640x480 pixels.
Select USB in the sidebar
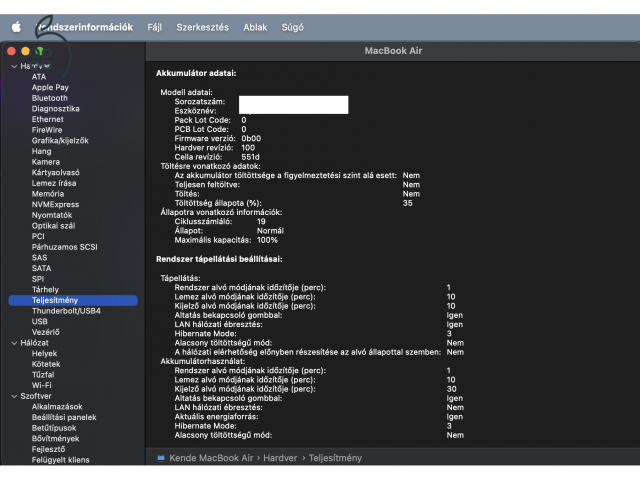click(40, 321)
